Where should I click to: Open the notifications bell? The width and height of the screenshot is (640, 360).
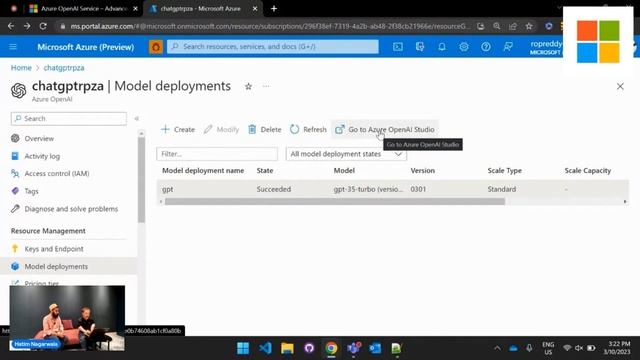[x=442, y=47]
